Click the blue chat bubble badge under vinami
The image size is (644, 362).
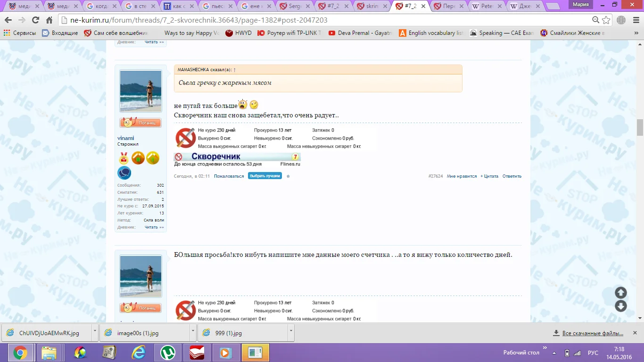[124, 173]
